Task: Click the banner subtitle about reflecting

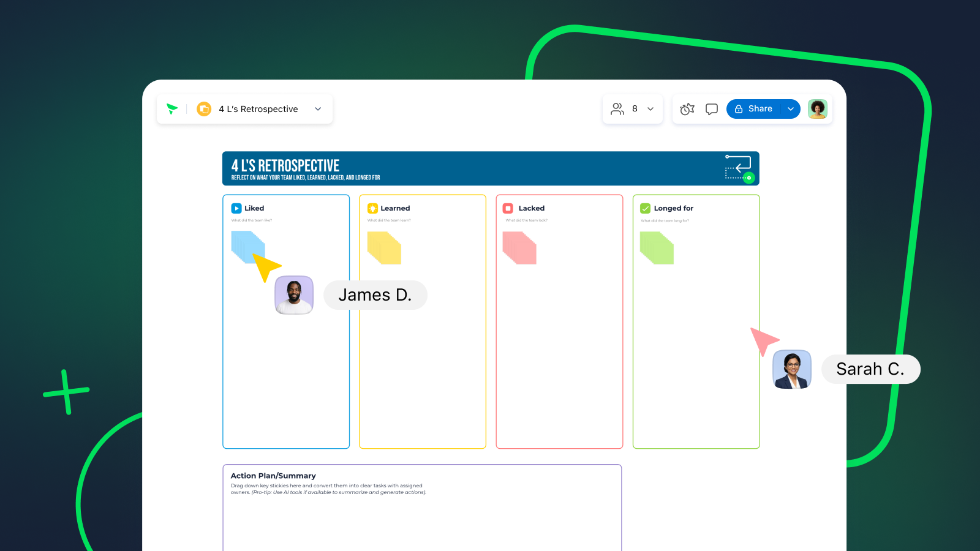Action: [306, 178]
